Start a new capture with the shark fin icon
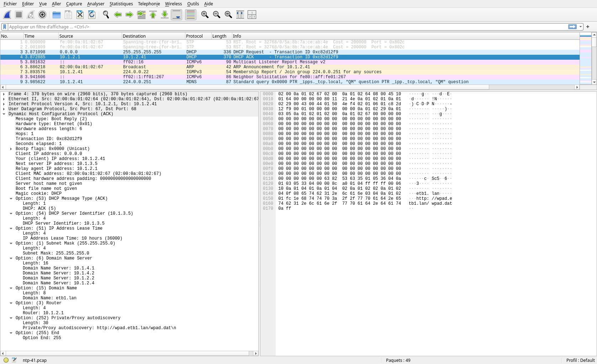This screenshot has height=364, width=597. coord(7,15)
